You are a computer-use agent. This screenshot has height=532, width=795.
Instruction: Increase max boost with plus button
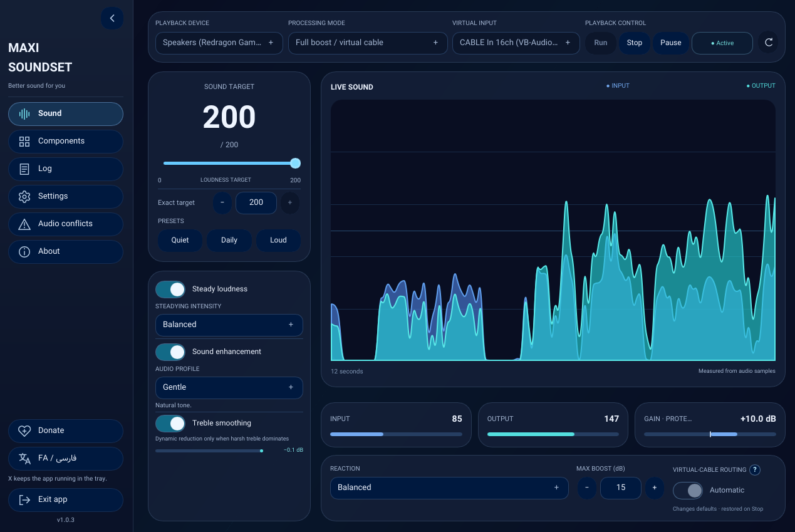654,488
